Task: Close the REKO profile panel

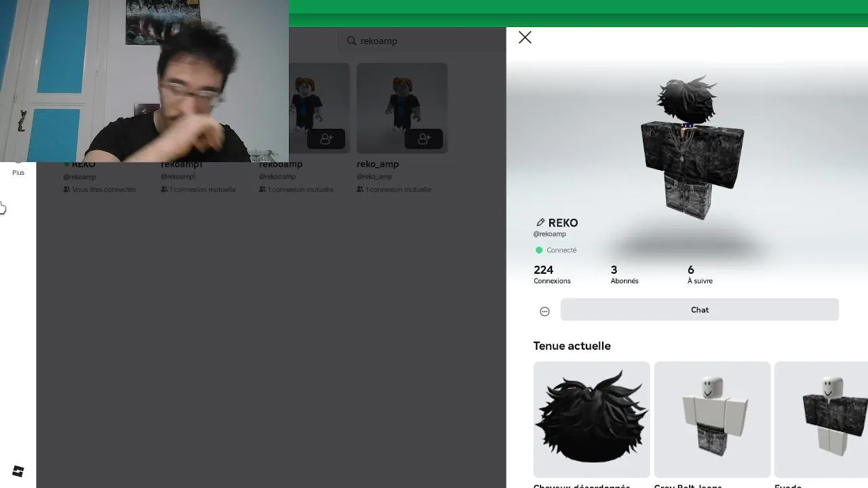Action: pyautogui.click(x=525, y=38)
